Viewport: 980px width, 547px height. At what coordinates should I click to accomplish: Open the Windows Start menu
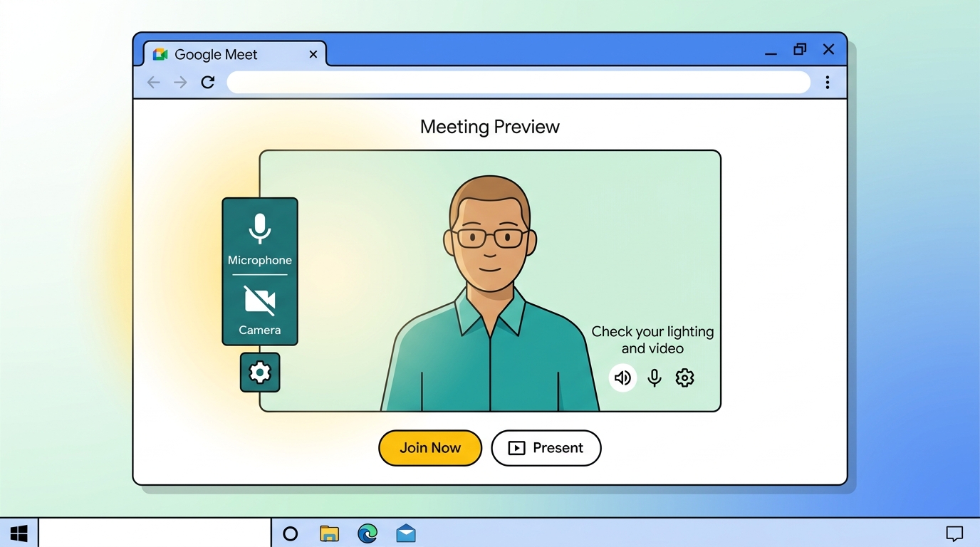(x=19, y=533)
